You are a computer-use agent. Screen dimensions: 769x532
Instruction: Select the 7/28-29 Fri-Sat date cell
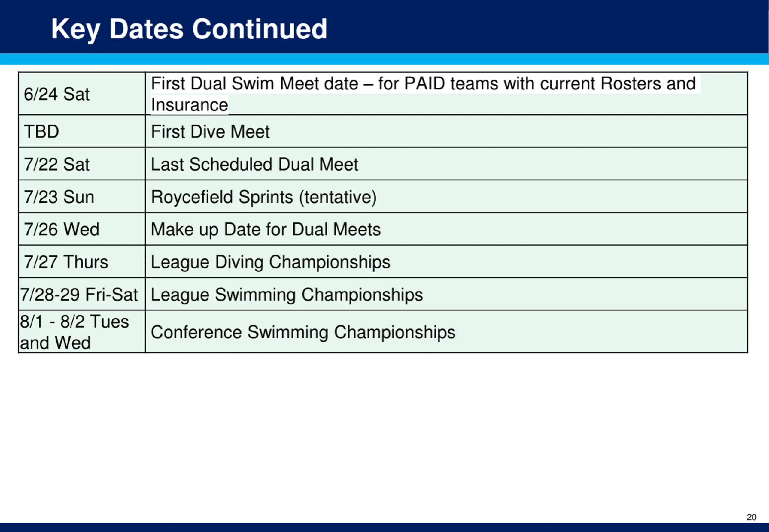click(x=82, y=294)
